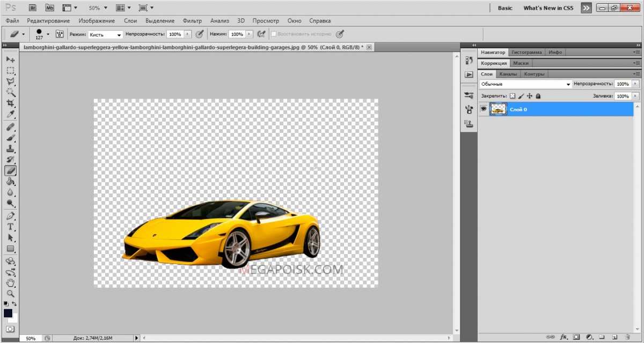The image size is (644, 343).
Task: Launch Adobe Bridge via Br icon
Action: [x=33, y=8]
